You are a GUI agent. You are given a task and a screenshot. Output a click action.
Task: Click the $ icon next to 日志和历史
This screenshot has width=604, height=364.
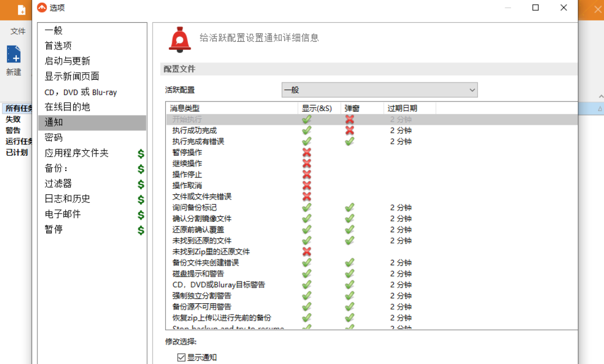(x=140, y=199)
